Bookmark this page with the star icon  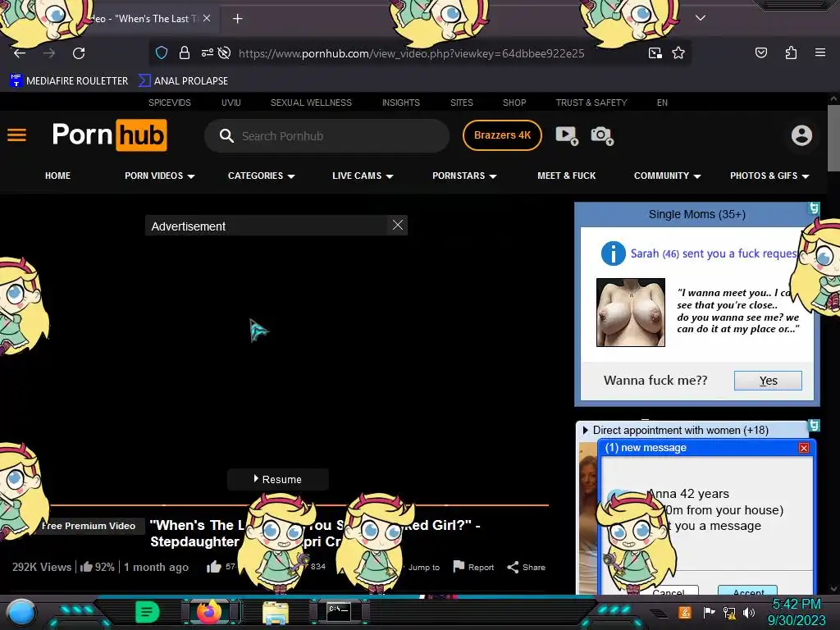[x=678, y=52]
